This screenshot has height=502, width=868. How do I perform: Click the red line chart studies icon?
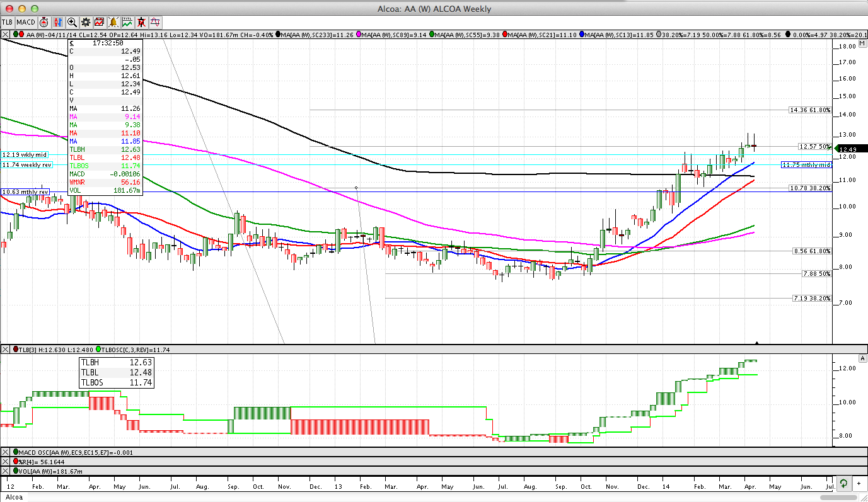coord(100,22)
